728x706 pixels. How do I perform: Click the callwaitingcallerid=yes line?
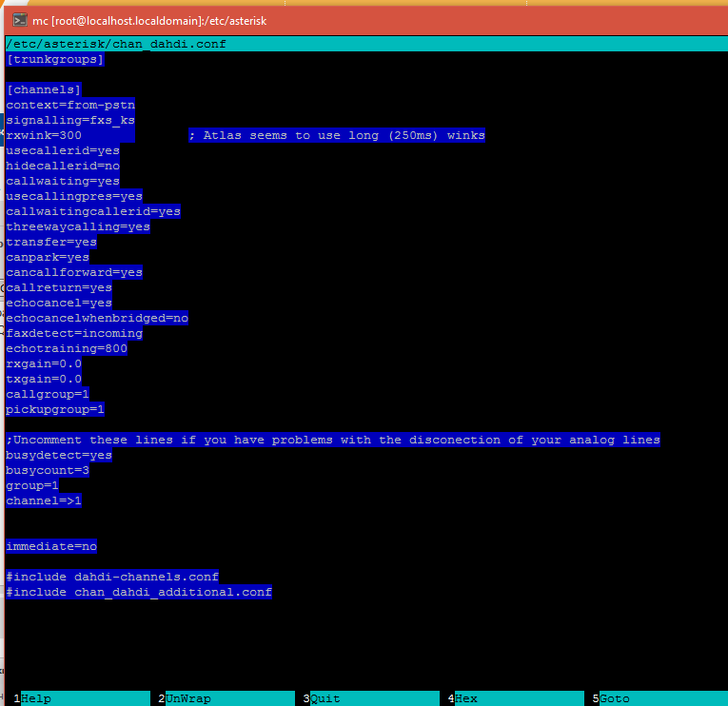tap(93, 211)
